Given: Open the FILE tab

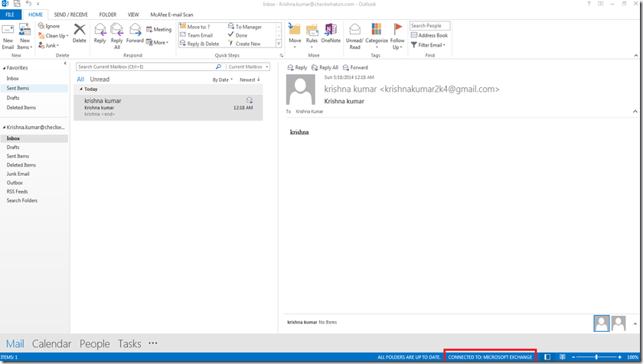Looking at the screenshot, I should [x=10, y=15].
